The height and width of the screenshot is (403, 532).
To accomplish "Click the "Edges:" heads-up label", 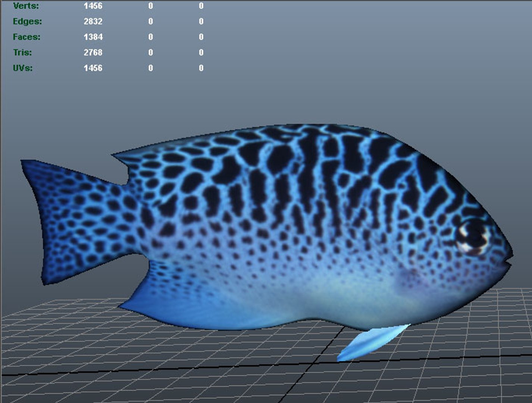I will click(27, 21).
